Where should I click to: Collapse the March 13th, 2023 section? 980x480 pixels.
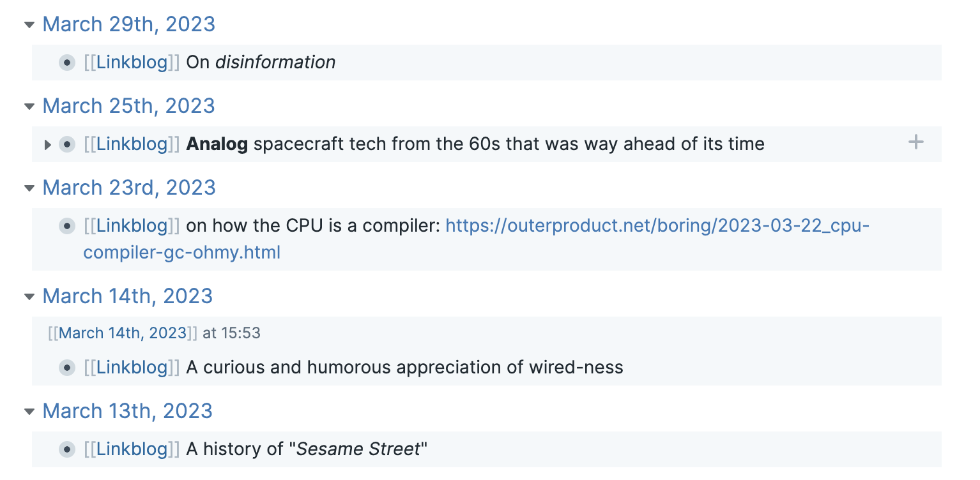(x=29, y=412)
